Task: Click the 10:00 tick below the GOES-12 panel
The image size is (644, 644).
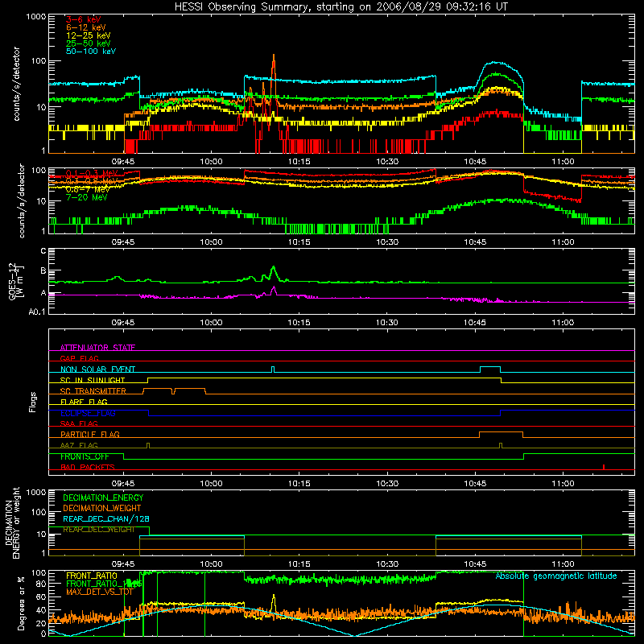Action: (x=211, y=323)
